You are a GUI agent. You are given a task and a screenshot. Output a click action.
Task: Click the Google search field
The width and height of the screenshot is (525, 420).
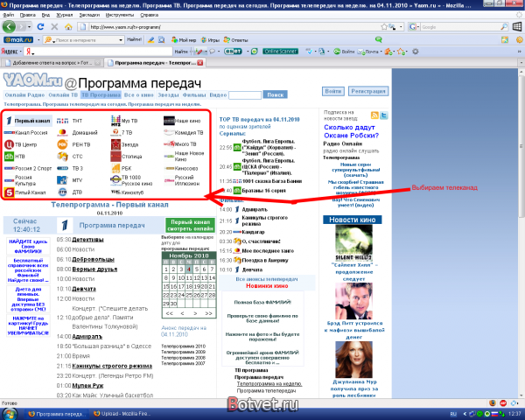pos(464,27)
